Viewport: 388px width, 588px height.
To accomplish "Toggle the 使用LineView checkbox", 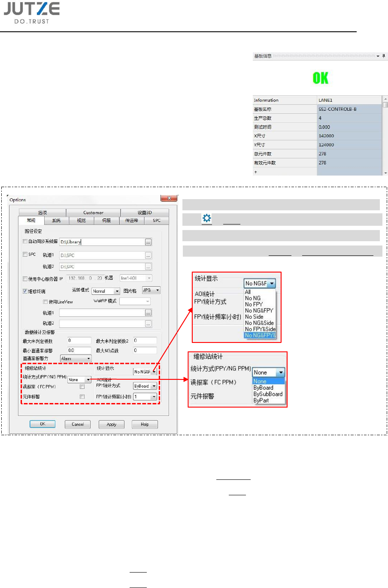I will click(45, 302).
